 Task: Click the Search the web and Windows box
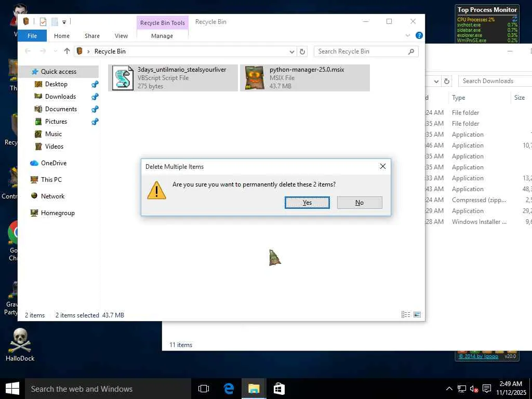coord(108,389)
